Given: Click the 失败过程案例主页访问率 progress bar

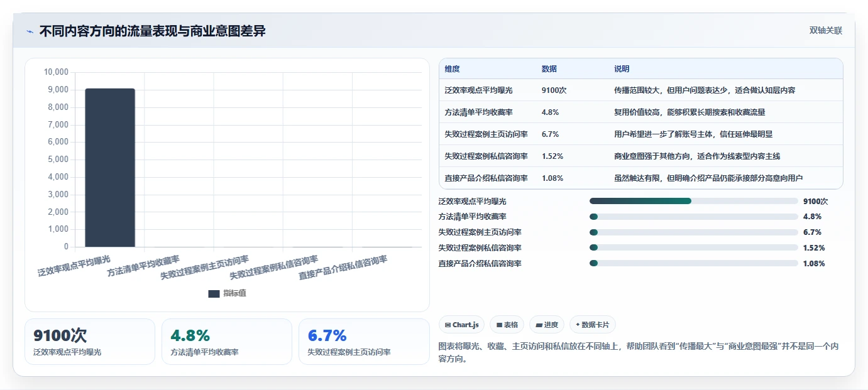Looking at the screenshot, I should click(x=694, y=232).
